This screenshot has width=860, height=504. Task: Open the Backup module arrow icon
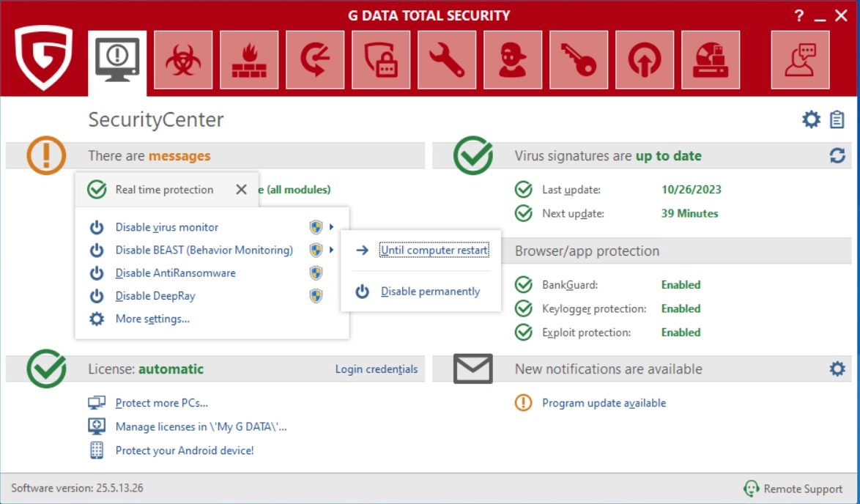(x=315, y=59)
